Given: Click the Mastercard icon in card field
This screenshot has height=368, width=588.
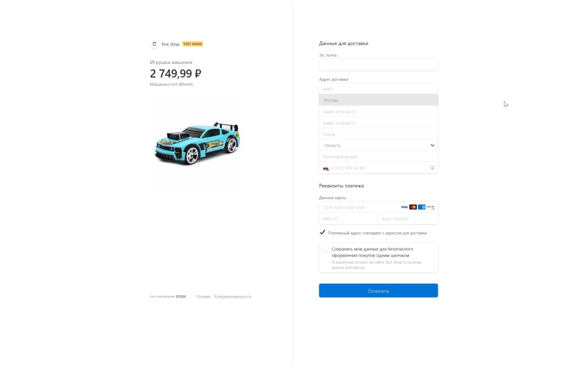Looking at the screenshot, I should (413, 207).
